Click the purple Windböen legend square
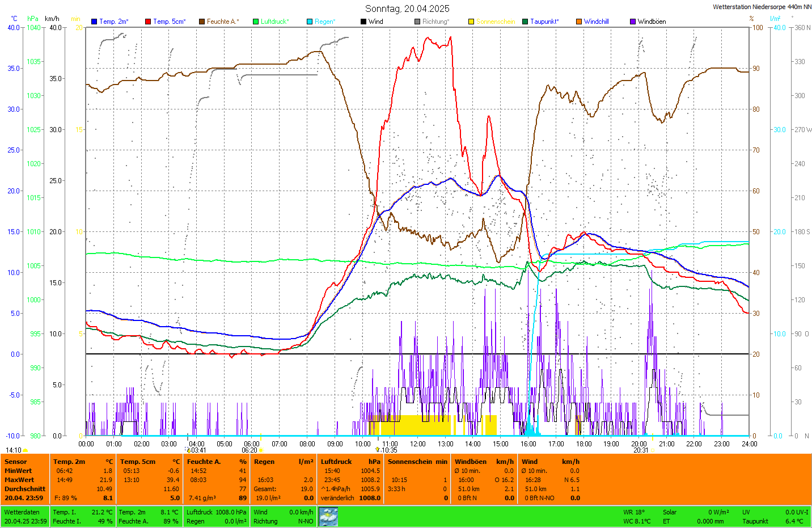Screen dimensions: 812x528 (633, 22)
